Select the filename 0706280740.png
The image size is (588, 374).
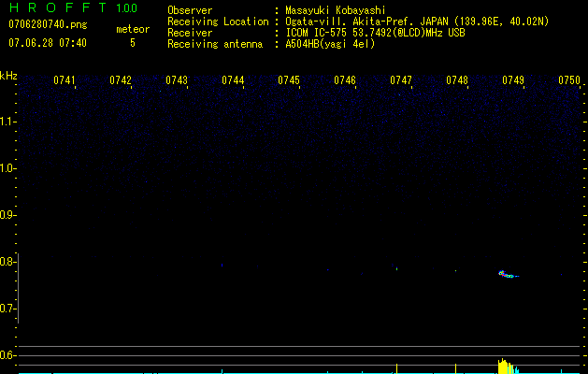48,24
